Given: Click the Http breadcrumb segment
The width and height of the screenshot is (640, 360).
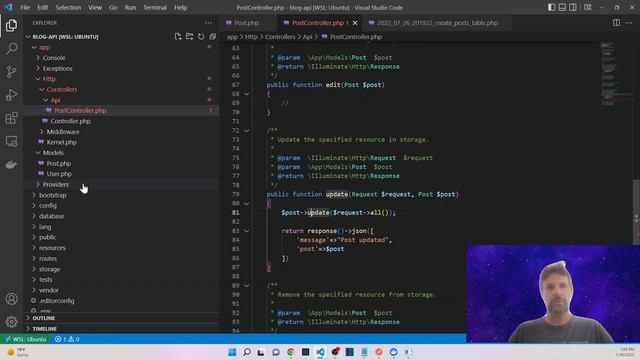Looking at the screenshot, I should (251, 37).
